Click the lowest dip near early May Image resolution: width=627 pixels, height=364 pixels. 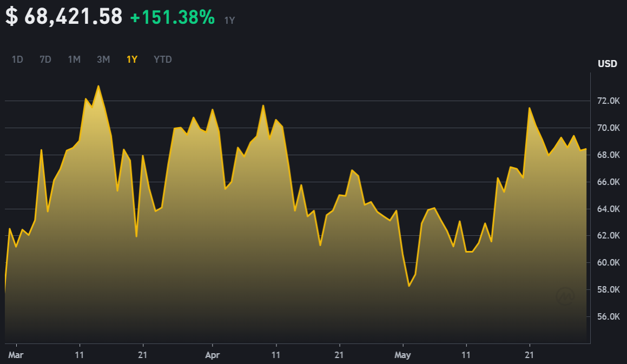410,286
